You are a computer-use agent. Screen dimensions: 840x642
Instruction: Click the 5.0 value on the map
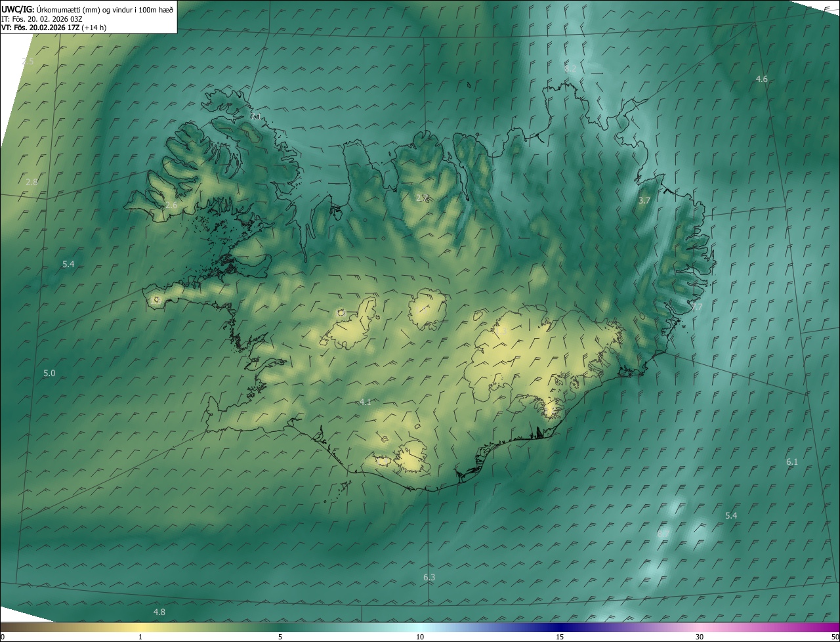pyautogui.click(x=49, y=373)
